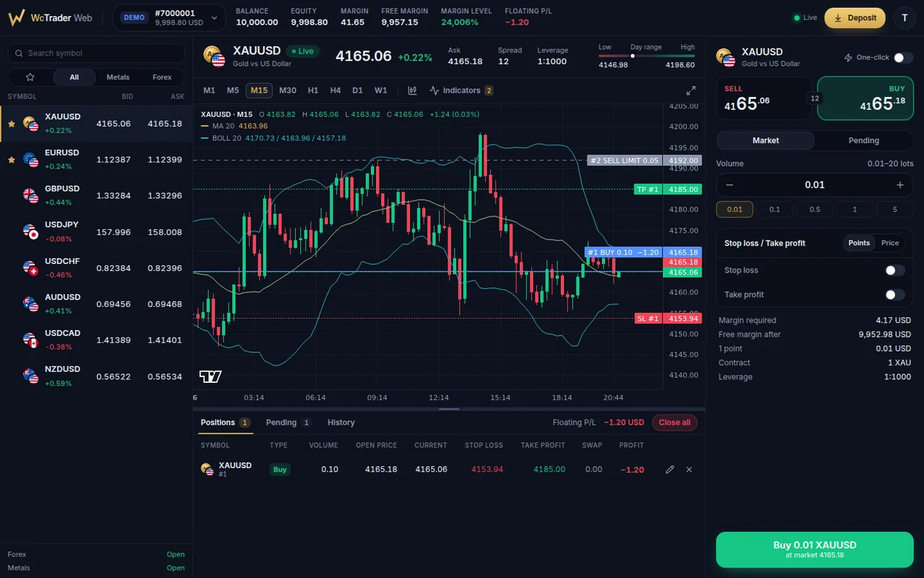
Task: Click the WoTrader Web logo
Action: click(x=51, y=18)
